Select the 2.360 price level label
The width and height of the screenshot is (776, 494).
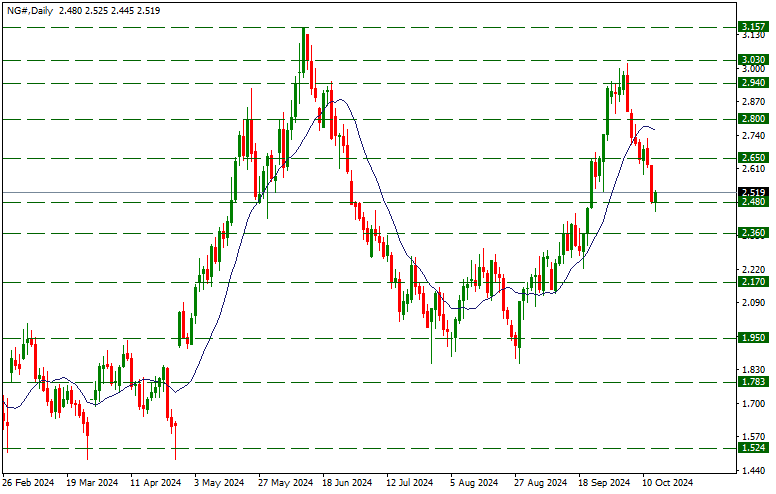click(753, 232)
